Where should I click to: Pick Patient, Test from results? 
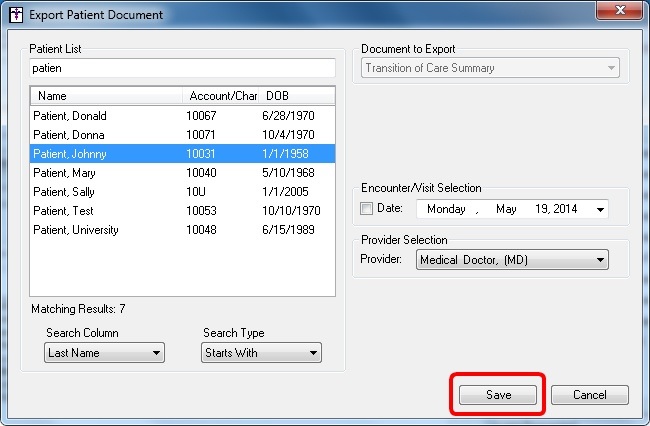coord(64,211)
